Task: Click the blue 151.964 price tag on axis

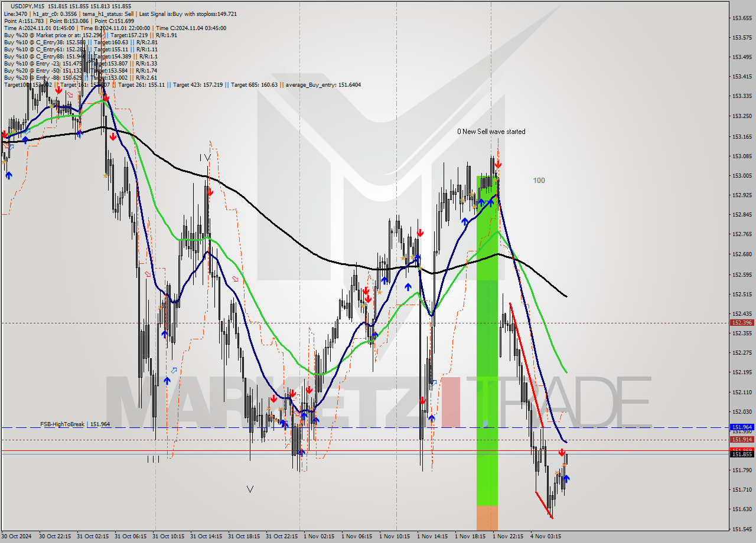Action: (742, 427)
